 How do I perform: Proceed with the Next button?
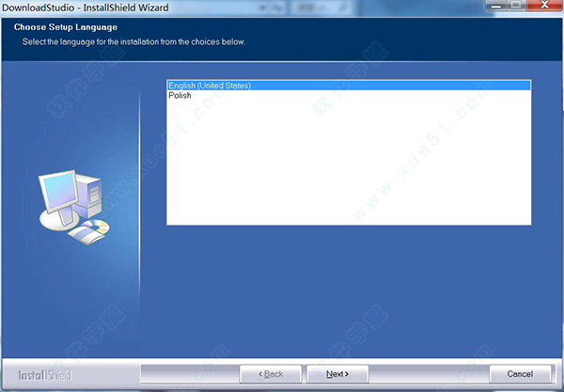[x=337, y=374]
